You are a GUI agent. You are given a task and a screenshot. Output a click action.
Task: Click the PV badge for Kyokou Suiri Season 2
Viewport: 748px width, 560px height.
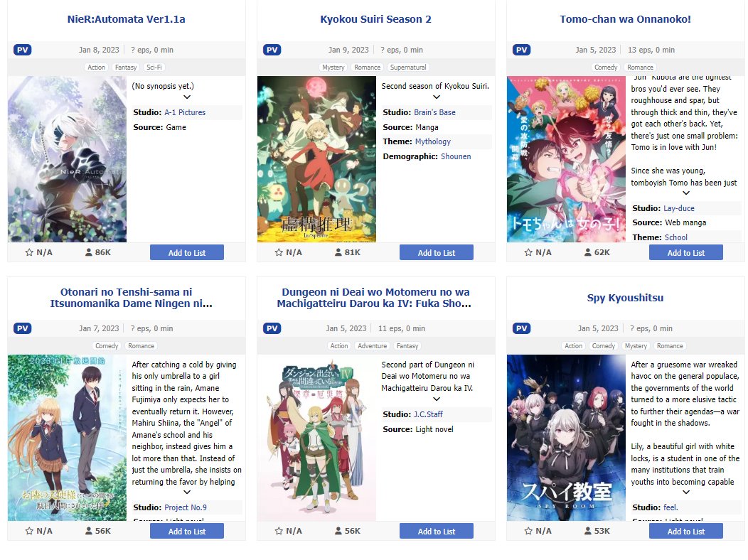[272, 50]
